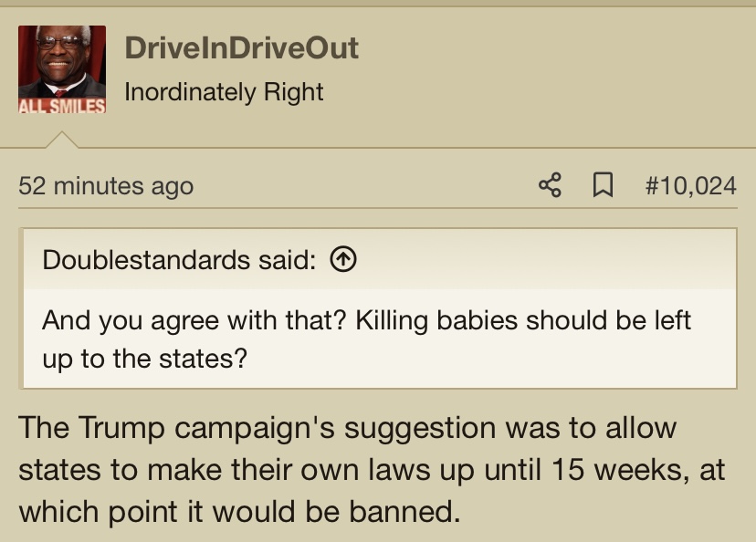Jump to original post via up-arrow icon

pyautogui.click(x=343, y=260)
